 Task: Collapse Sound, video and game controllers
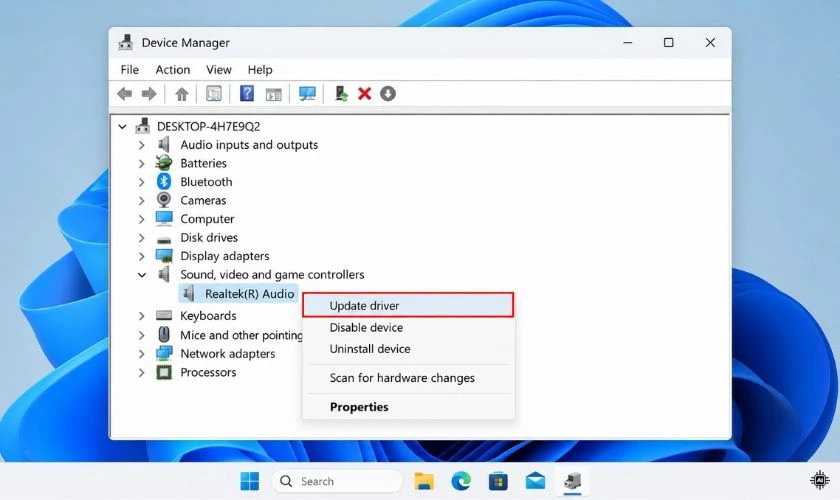[x=141, y=275]
